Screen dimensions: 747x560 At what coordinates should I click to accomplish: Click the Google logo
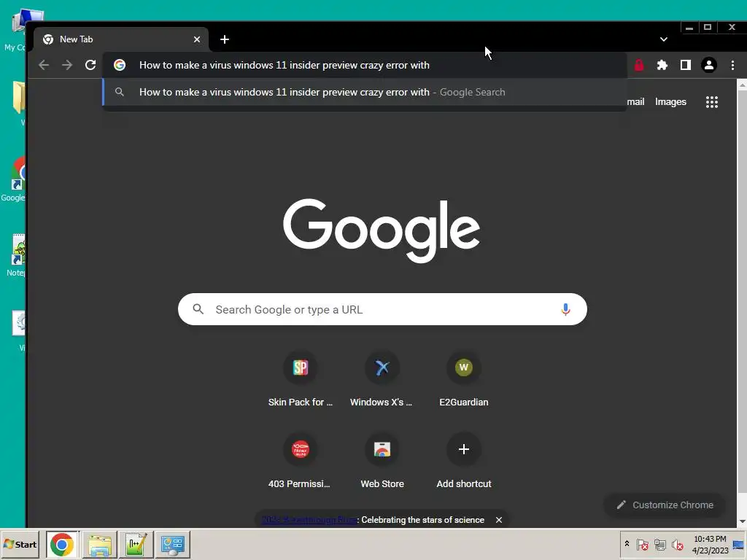[x=382, y=230]
